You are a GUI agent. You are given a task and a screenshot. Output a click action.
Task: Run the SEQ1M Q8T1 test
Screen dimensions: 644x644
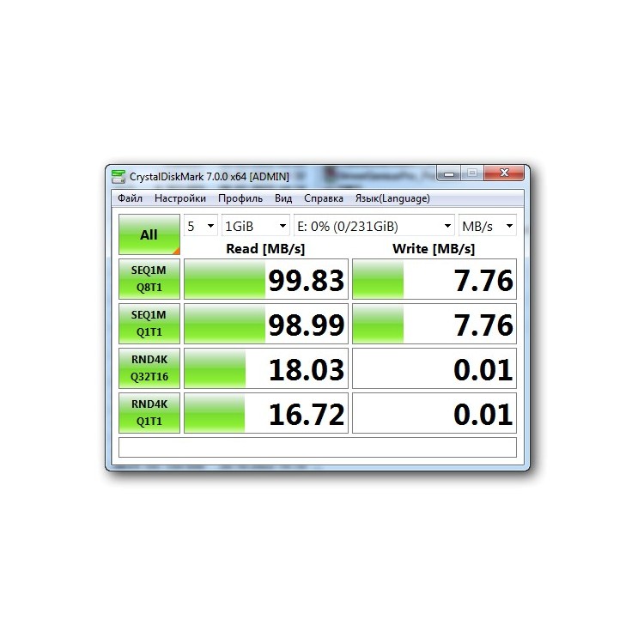pyautogui.click(x=149, y=280)
